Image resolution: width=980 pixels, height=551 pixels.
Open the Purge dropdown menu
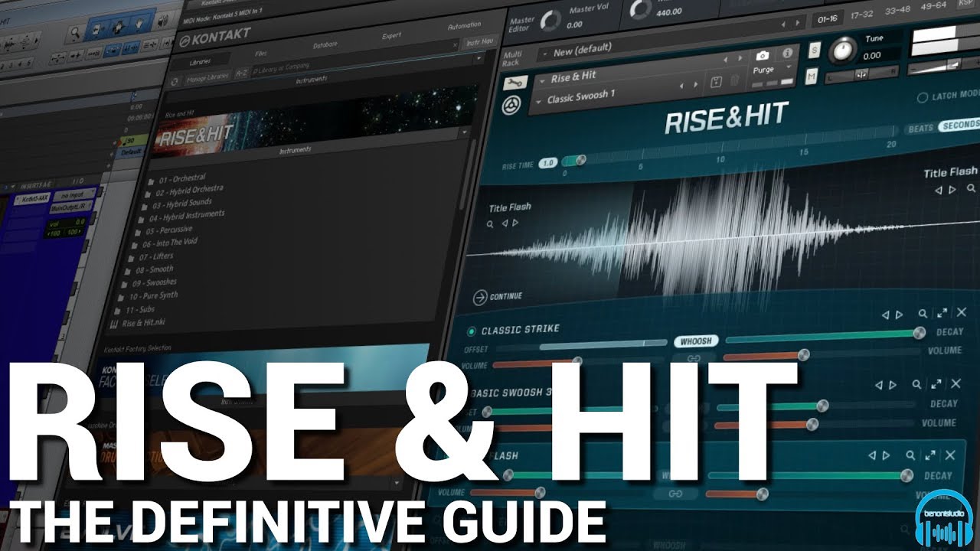(x=774, y=71)
